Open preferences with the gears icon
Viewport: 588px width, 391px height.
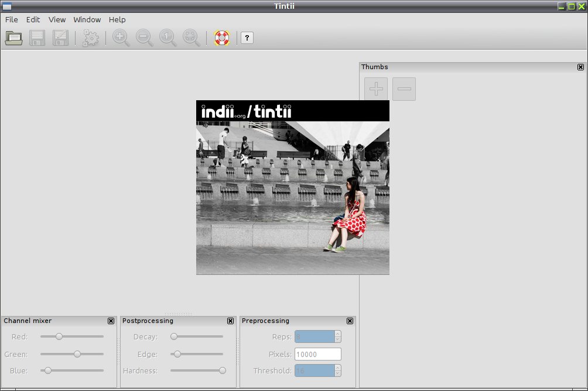coord(90,38)
